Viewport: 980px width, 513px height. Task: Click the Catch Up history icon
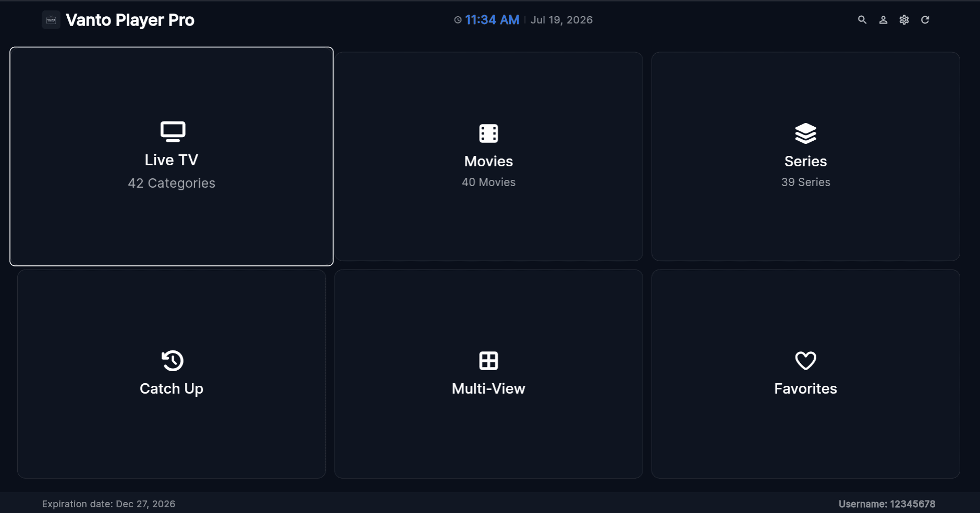click(x=172, y=361)
